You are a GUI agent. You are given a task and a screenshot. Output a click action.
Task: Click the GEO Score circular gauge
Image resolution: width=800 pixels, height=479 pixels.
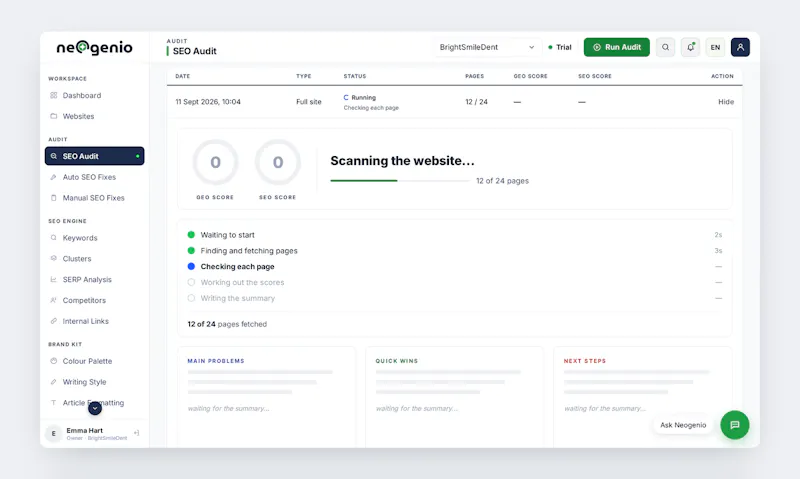tap(215, 162)
